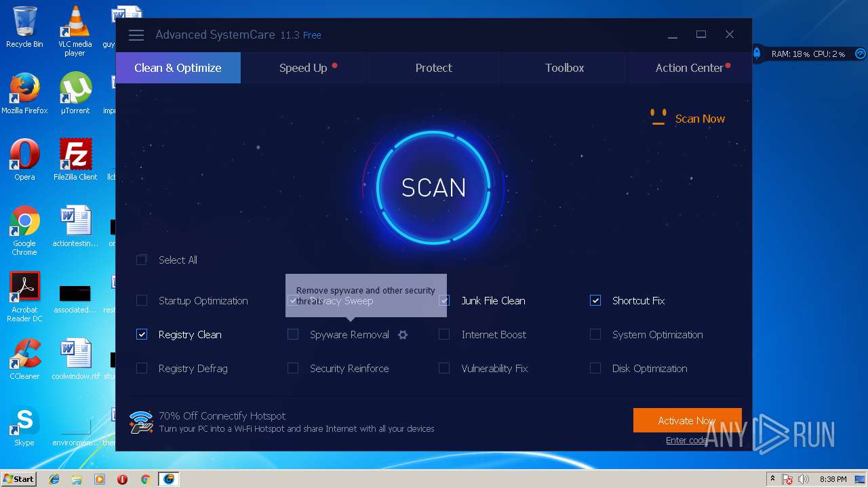Minimize the Advanced SystemCare window
This screenshot has width=868, height=488.
pos(672,35)
